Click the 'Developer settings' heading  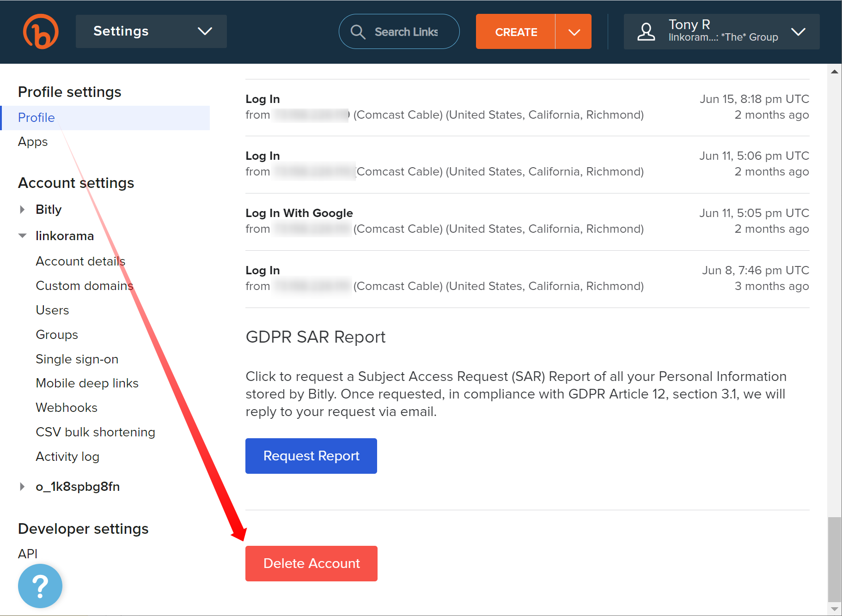coord(83,529)
